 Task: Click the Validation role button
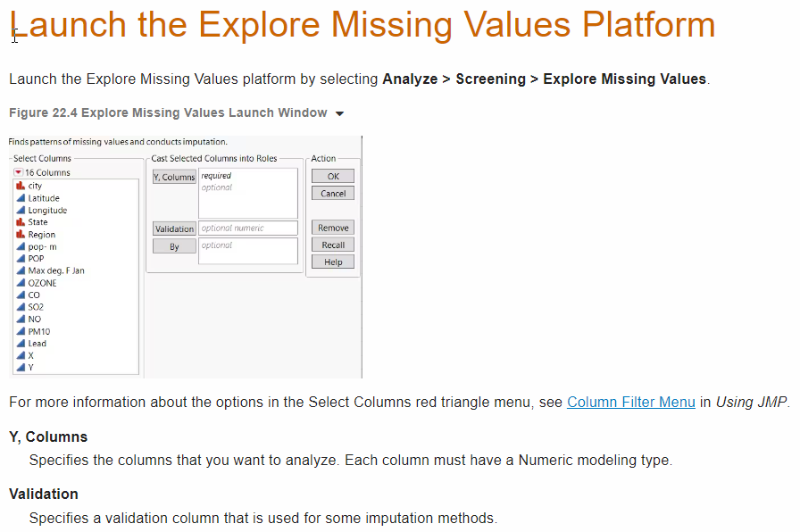pyautogui.click(x=174, y=229)
